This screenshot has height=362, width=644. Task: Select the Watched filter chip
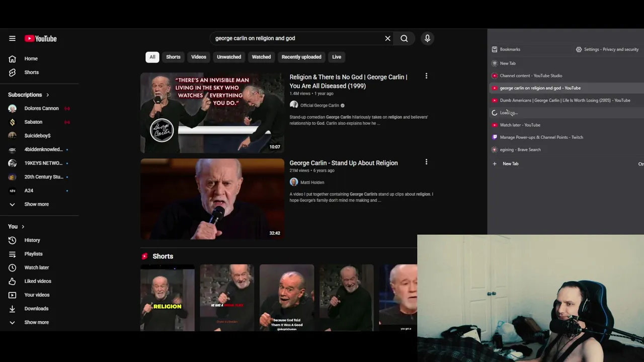click(261, 57)
